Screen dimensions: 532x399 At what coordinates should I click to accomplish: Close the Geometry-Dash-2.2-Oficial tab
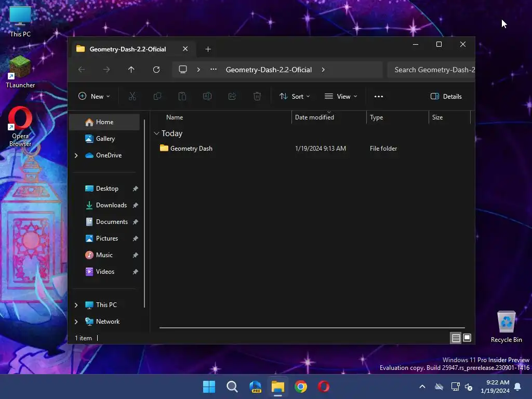coord(185,49)
